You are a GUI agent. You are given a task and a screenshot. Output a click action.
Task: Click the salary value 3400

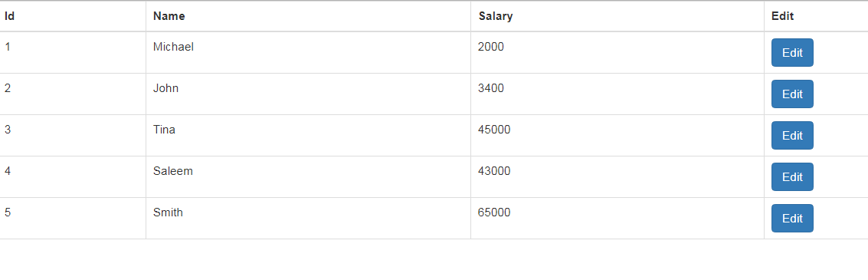tap(491, 88)
